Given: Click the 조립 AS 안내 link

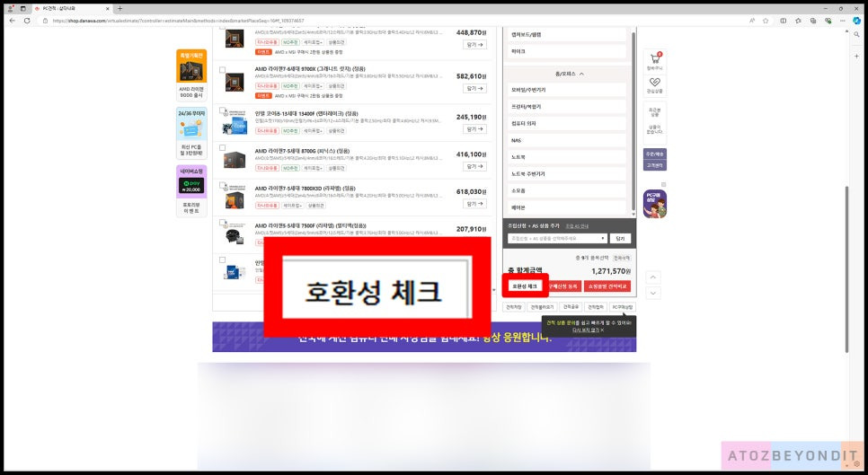Looking at the screenshot, I should tap(577, 226).
